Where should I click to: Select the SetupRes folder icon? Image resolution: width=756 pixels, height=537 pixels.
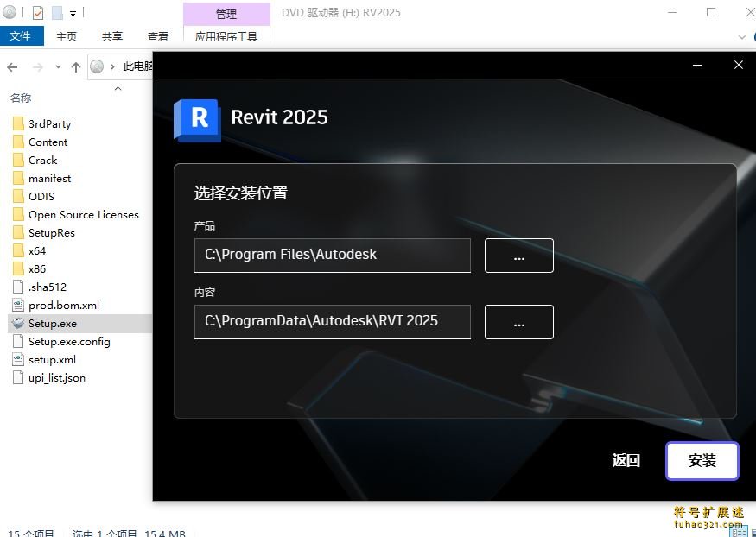coord(18,232)
